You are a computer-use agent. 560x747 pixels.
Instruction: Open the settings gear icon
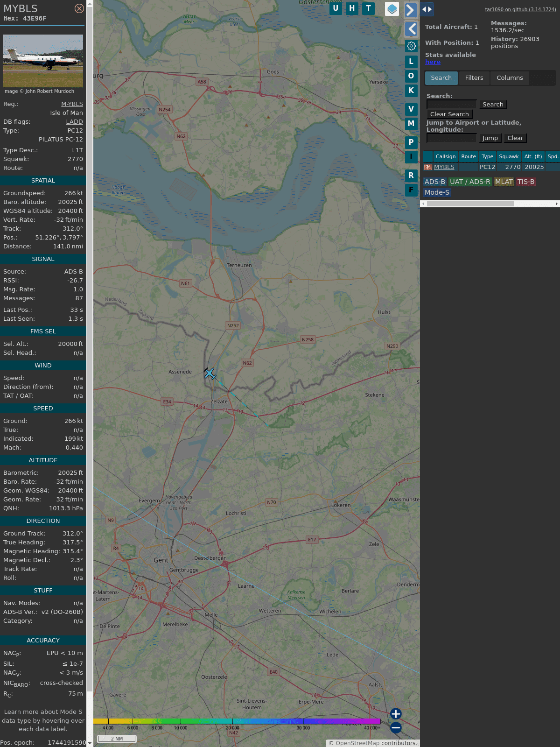pyautogui.click(x=411, y=46)
